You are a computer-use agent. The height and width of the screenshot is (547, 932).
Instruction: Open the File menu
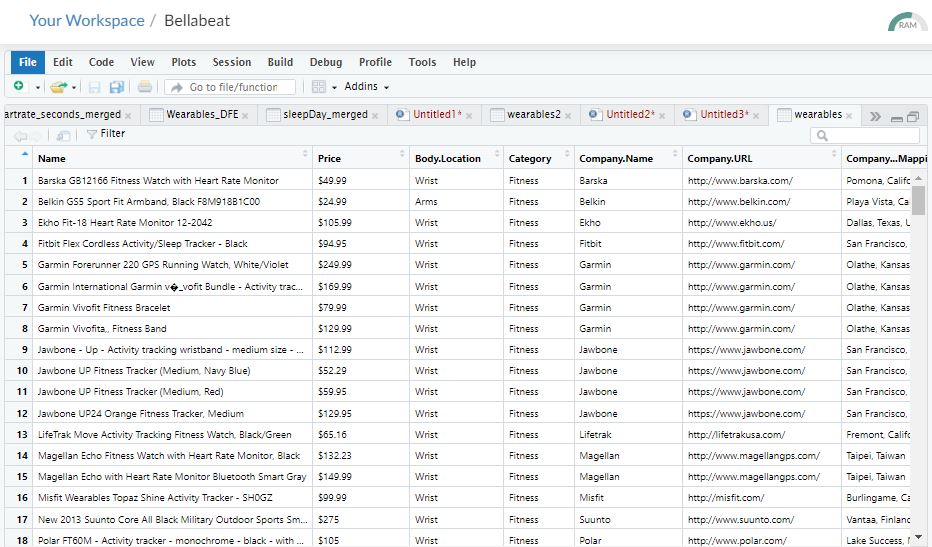pyautogui.click(x=28, y=62)
